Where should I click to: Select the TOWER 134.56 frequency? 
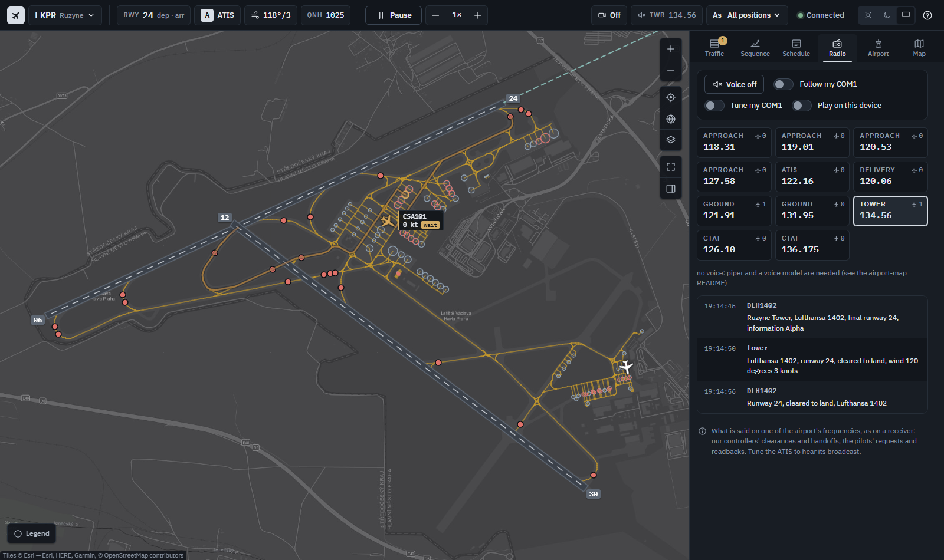890,211
